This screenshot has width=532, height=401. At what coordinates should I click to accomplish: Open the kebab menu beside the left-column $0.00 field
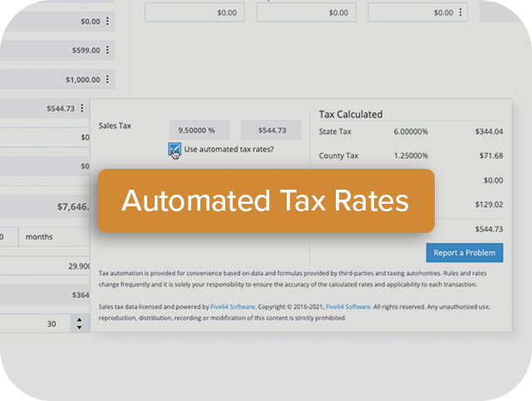tap(106, 21)
